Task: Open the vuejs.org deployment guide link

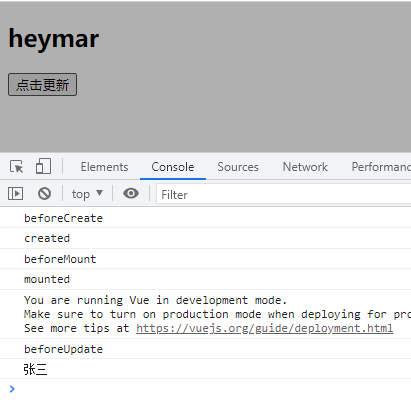Action: coord(264,328)
